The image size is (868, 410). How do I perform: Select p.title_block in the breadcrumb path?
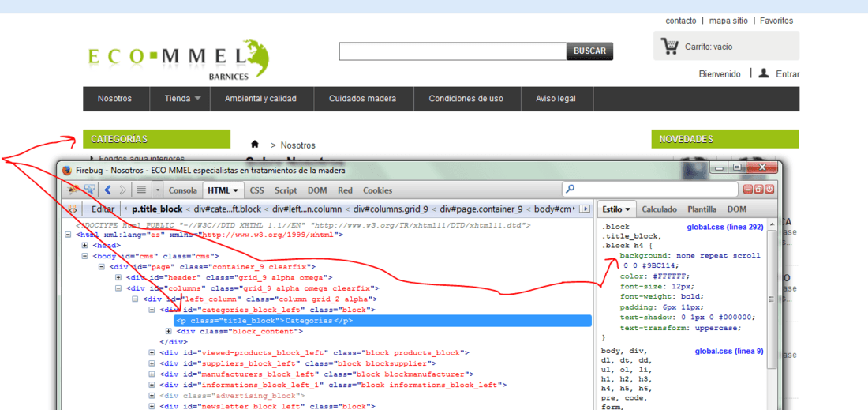158,209
